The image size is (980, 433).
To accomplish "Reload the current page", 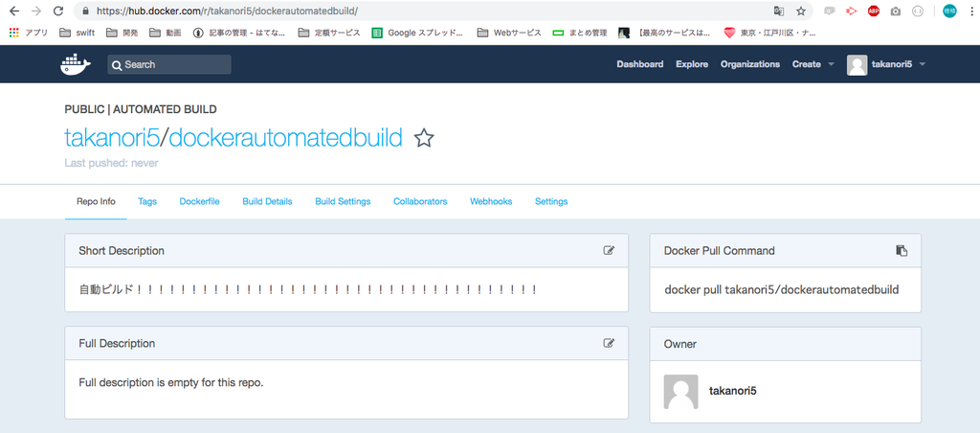I will tap(58, 11).
